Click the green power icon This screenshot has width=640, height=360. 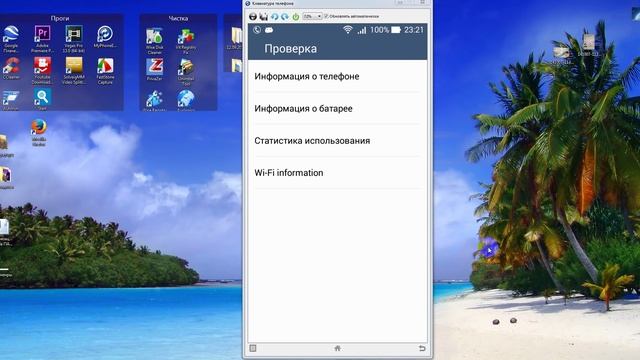pos(296,16)
